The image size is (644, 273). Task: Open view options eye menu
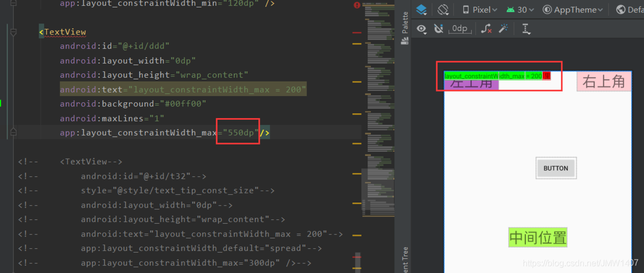[x=422, y=29]
